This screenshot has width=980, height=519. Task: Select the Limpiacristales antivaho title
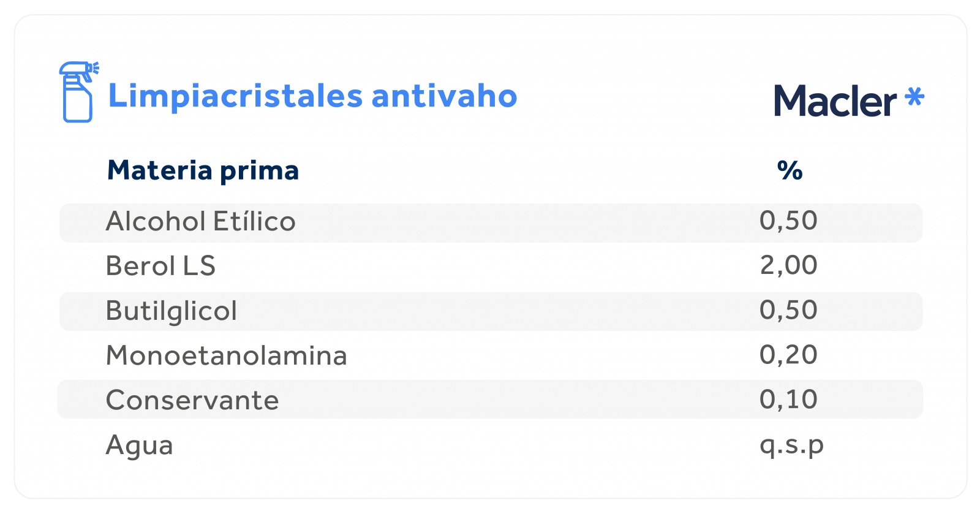[312, 96]
